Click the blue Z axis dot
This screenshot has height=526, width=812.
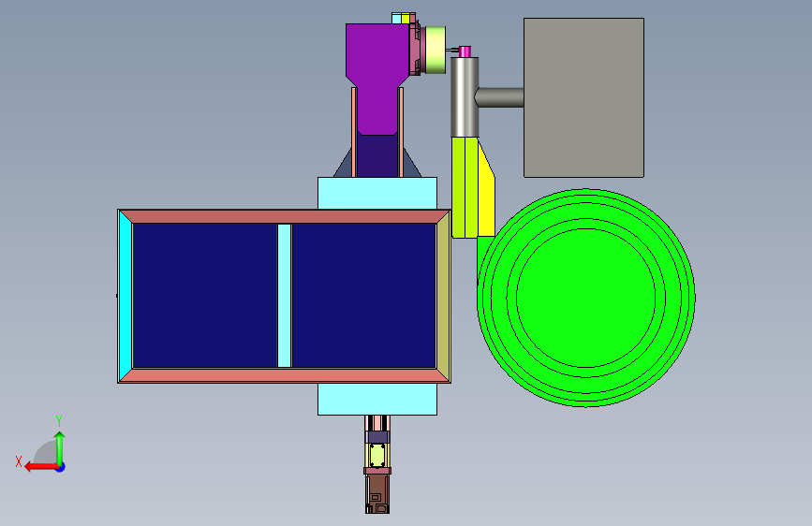pyautogui.click(x=61, y=467)
